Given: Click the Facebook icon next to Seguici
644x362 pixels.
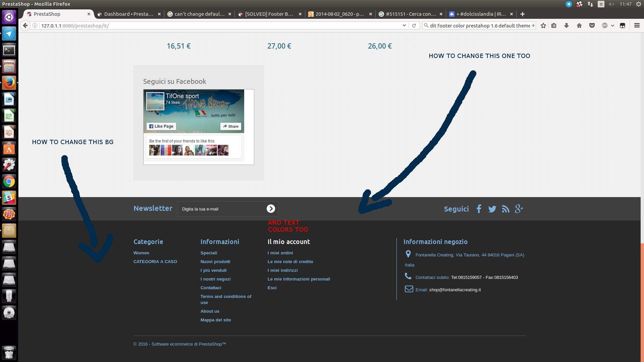Looking at the screenshot, I should (x=479, y=209).
